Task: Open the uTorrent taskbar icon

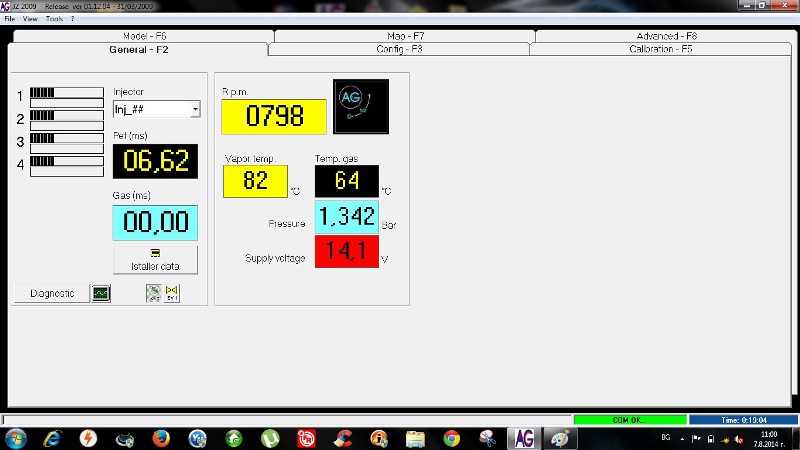Action: [x=270, y=438]
